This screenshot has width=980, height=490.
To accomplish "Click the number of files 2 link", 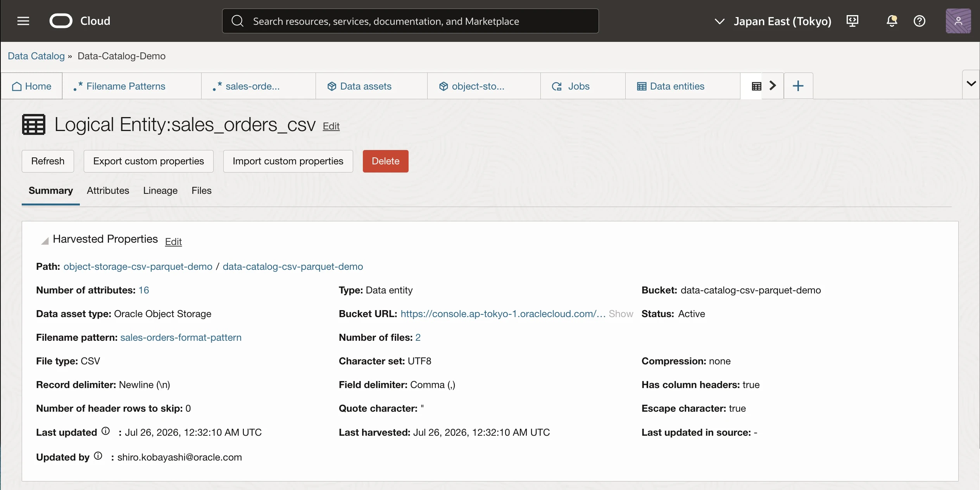I will pos(418,337).
